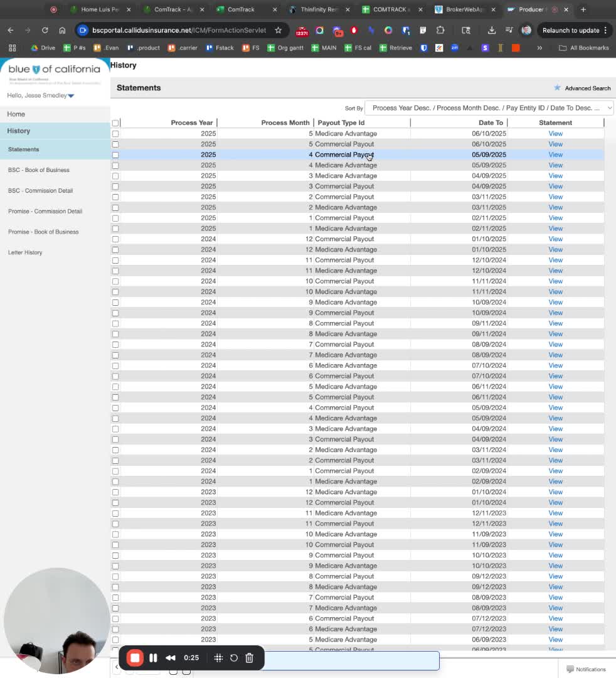
Task: Switch to the BrokerWebAp browser tab
Action: pyautogui.click(x=465, y=9)
